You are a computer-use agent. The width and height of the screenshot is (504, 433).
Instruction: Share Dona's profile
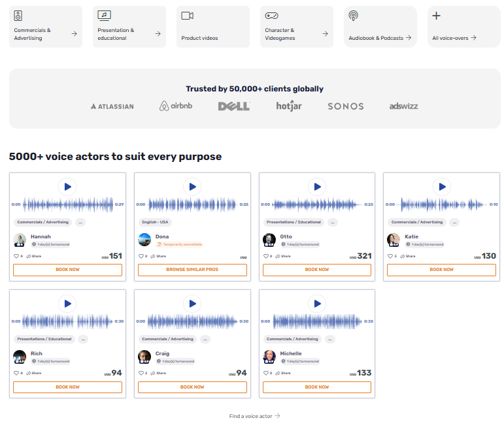(x=158, y=256)
